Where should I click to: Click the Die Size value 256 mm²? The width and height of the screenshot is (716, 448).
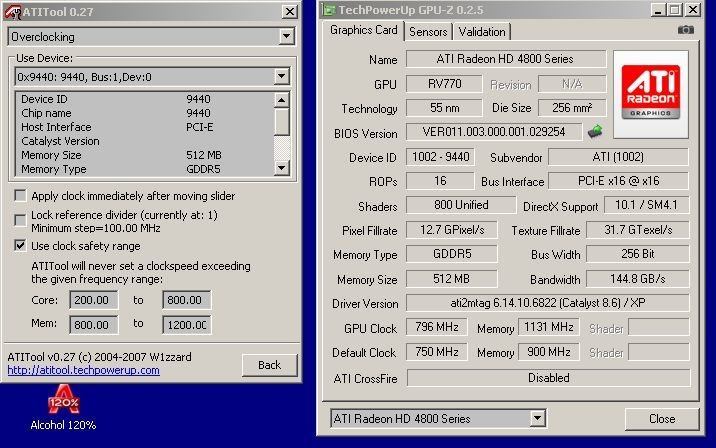[572, 108]
